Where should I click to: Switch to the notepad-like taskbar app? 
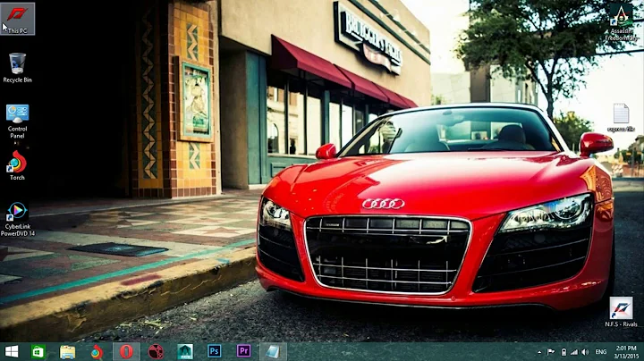[273, 351]
